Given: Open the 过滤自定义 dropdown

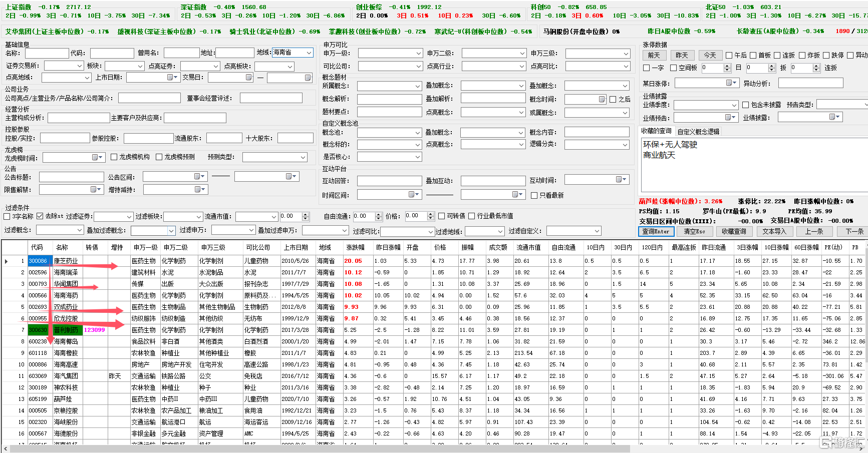Looking at the screenshot, I should point(573,231).
